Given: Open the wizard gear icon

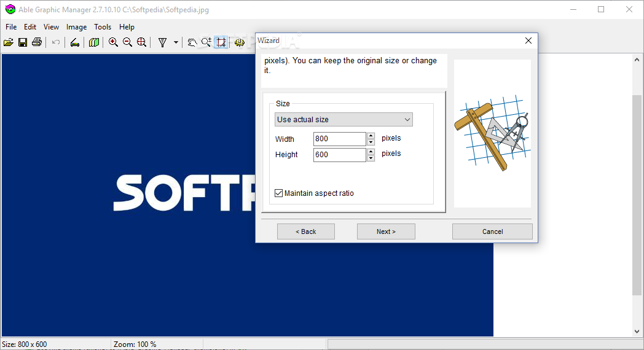Looking at the screenshot, I should (240, 42).
